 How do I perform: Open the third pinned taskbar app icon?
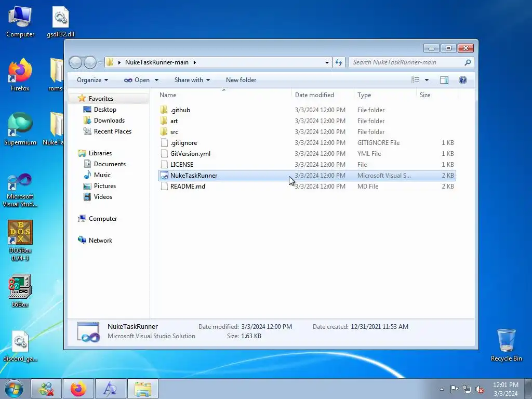(111, 389)
